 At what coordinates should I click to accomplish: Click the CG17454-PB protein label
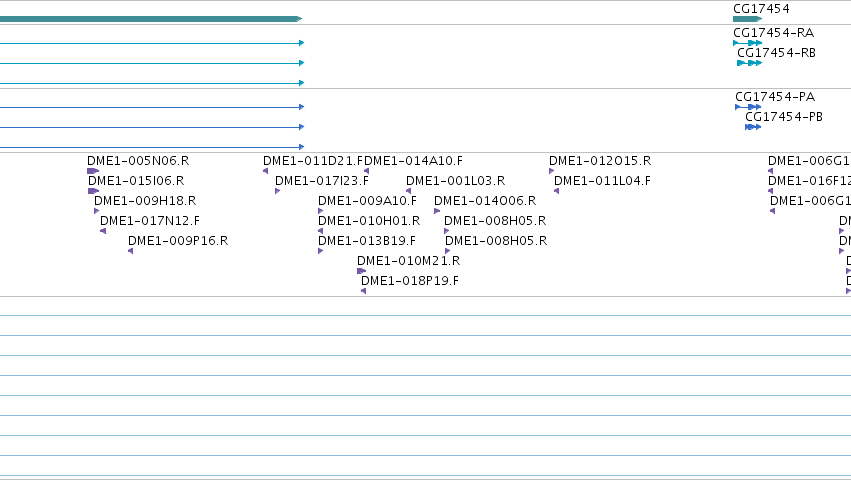(784, 117)
